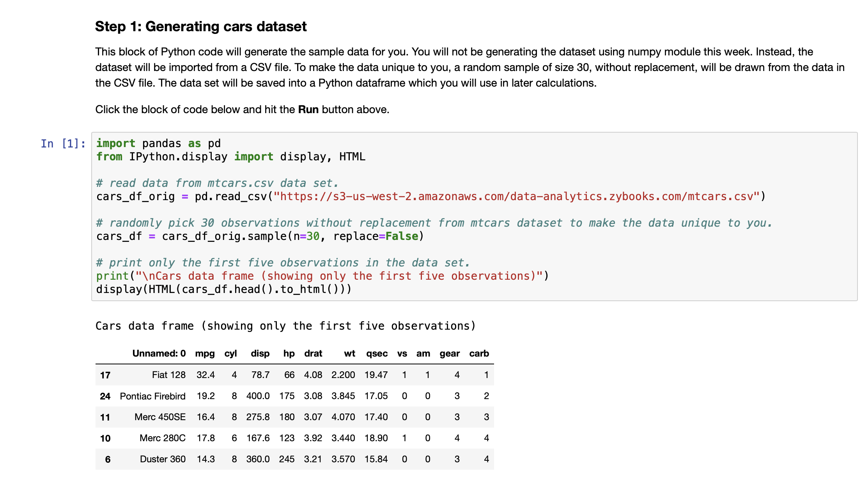Click the carb column header
Image resolution: width=868 pixels, height=497 pixels.
pyautogui.click(x=479, y=353)
